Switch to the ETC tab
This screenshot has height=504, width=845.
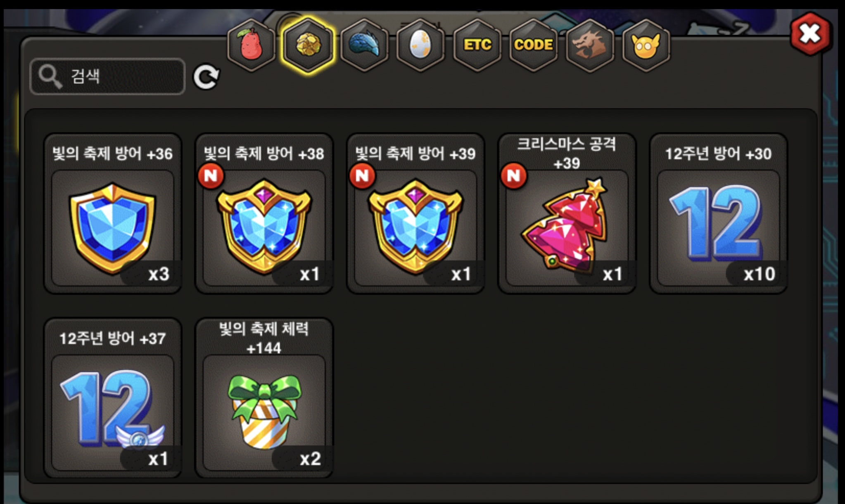pos(477,45)
